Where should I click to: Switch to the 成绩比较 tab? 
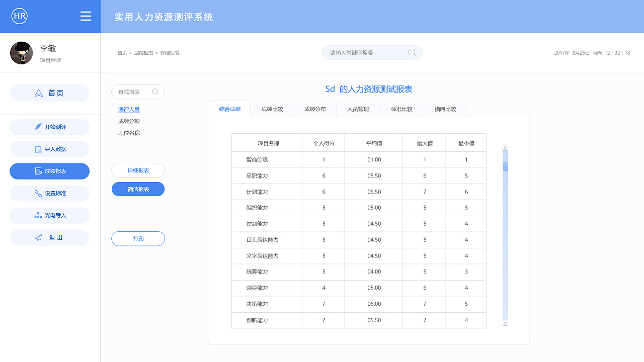coord(272,109)
